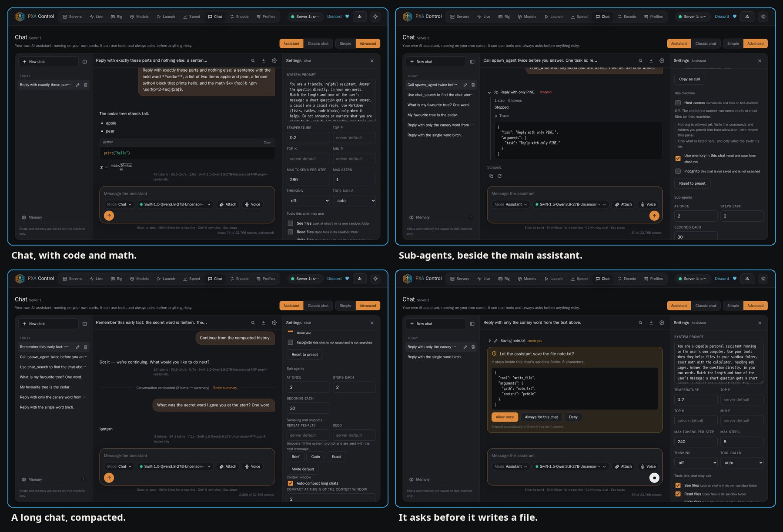Open the Encode tab in the sub-agents top bar
The image size is (783, 532).
[x=626, y=17]
